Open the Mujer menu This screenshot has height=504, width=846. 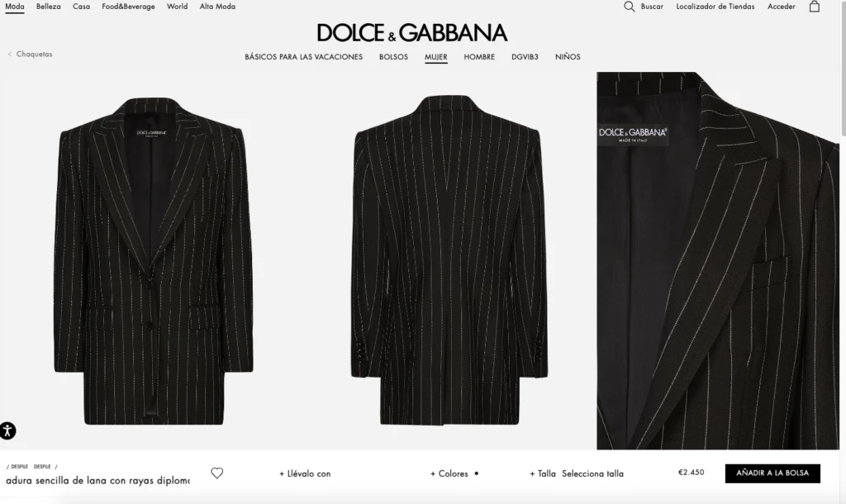436,57
